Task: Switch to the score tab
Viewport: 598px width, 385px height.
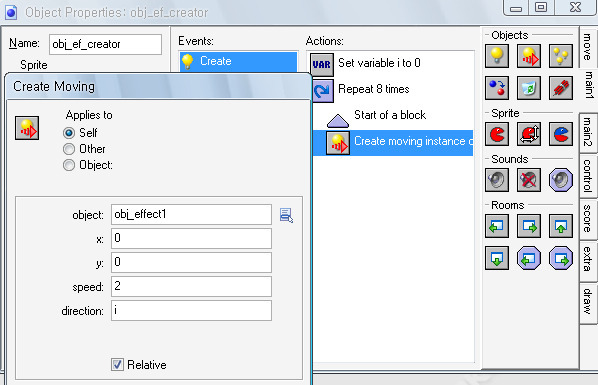Action: click(x=587, y=219)
